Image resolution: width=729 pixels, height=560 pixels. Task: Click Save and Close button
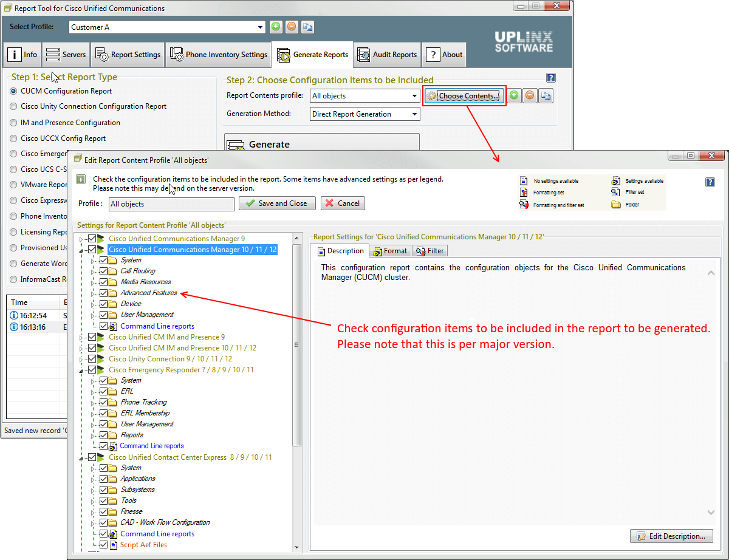coord(277,203)
